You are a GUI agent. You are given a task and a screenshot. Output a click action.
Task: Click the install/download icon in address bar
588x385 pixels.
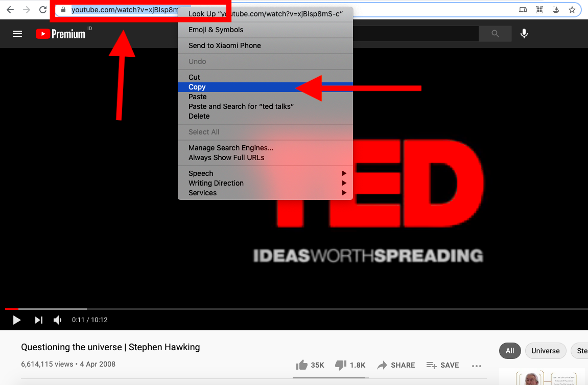pyautogui.click(x=556, y=10)
